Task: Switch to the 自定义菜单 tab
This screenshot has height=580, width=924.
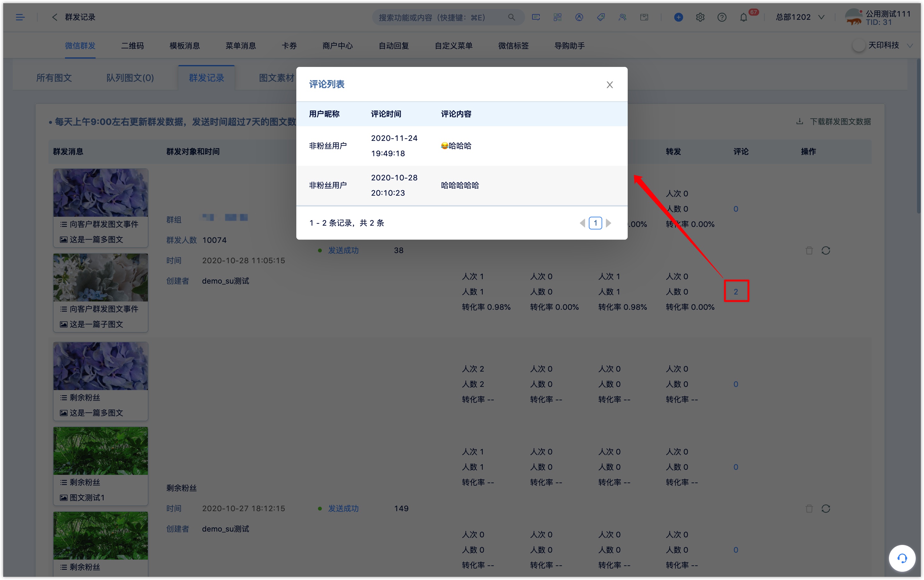Action: click(454, 46)
